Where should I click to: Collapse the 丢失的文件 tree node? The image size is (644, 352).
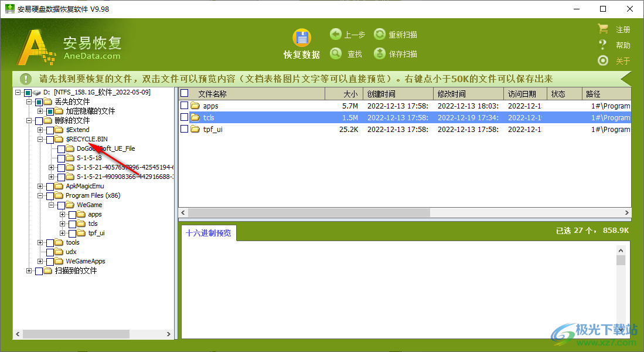click(29, 101)
